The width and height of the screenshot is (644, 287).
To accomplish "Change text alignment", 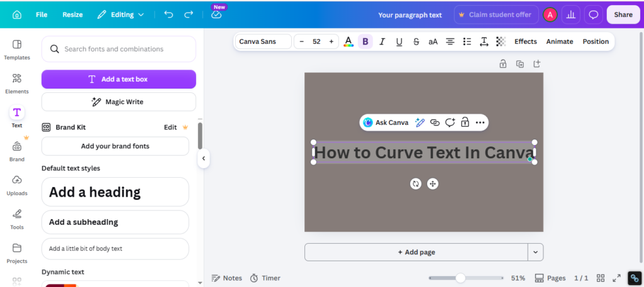I will tap(450, 41).
